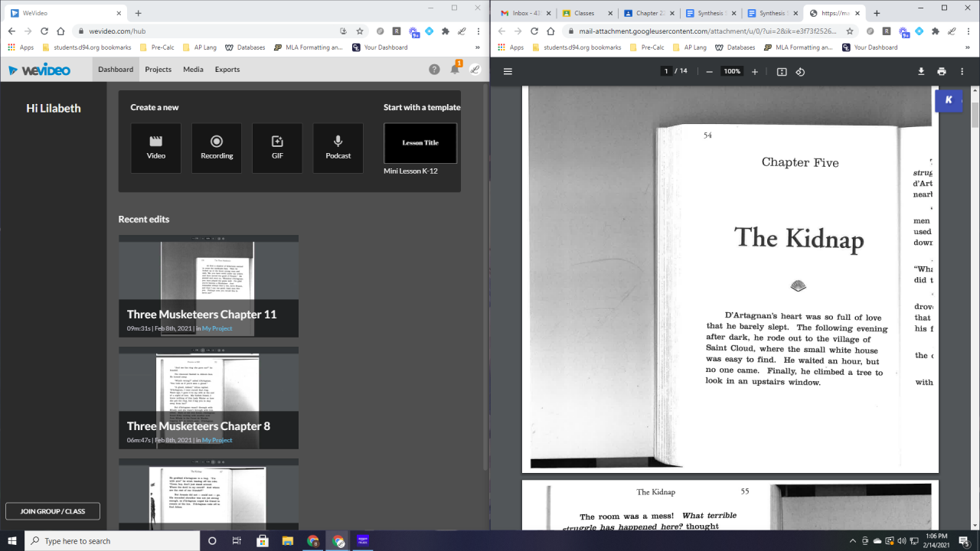Open the Projects tab in WeVideo

[158, 69]
